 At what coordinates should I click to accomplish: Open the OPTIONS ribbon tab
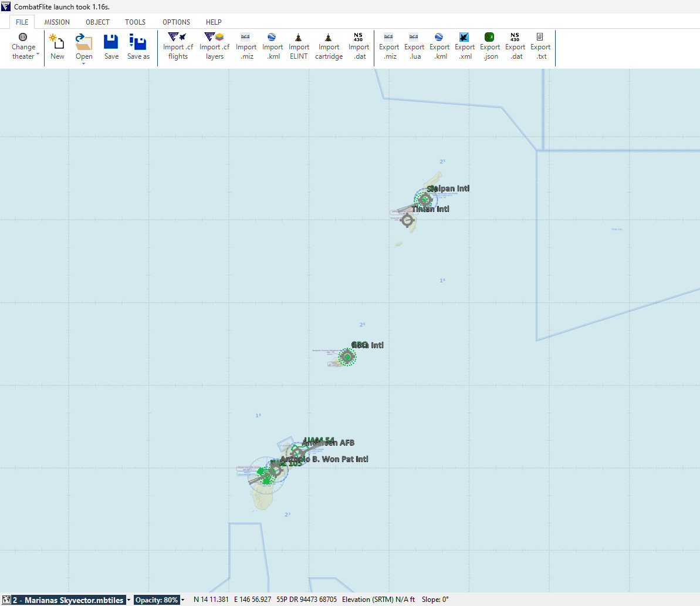176,22
